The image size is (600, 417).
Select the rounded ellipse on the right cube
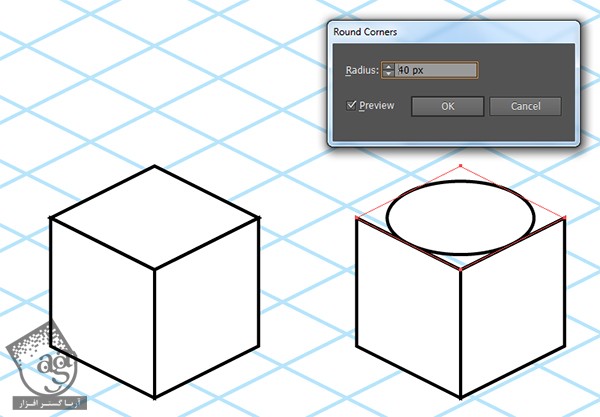(460, 217)
